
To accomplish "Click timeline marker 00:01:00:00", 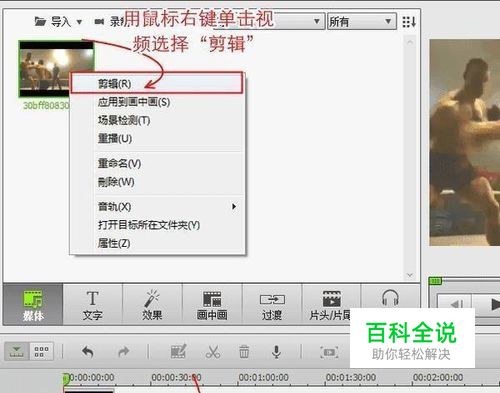I will 263,377.
